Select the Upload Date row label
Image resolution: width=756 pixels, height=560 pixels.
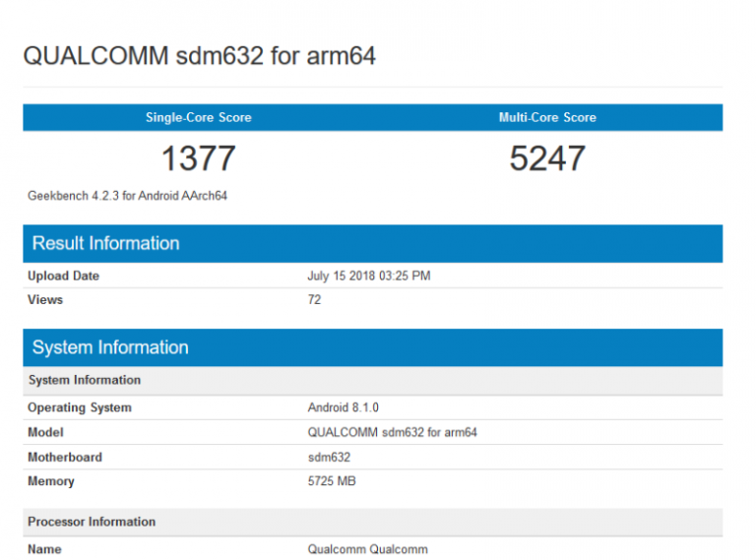63,276
